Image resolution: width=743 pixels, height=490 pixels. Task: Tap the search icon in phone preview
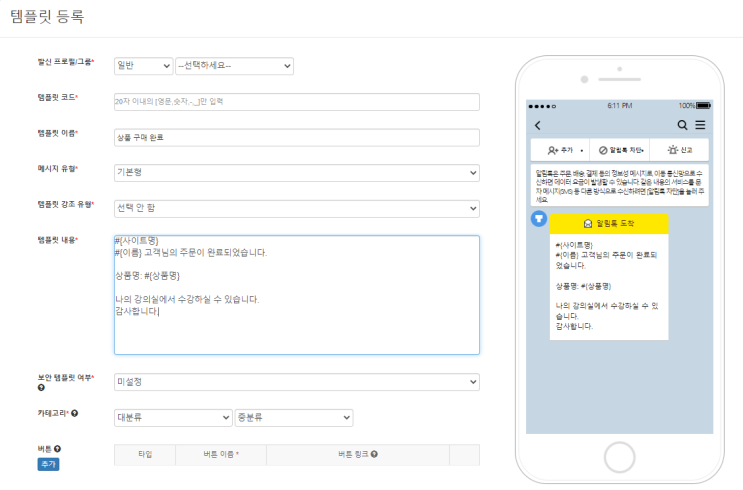click(682, 125)
